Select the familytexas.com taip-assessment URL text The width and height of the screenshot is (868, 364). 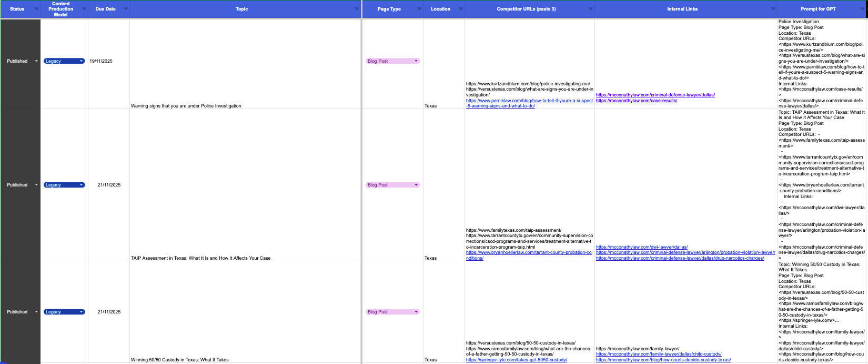coord(514,230)
